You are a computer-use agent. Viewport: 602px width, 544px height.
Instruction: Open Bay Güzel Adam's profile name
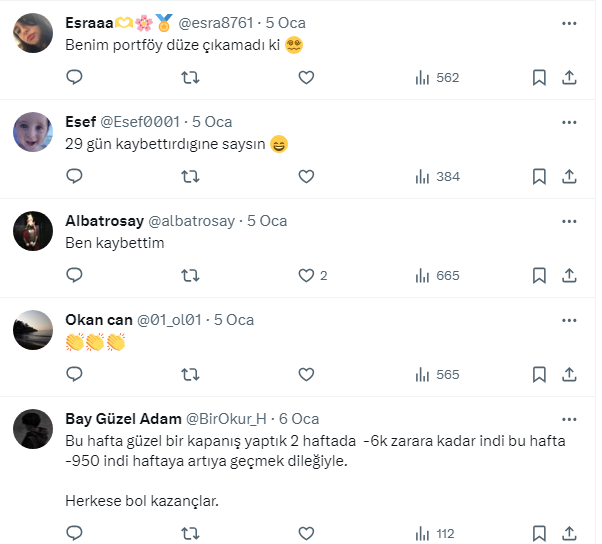coord(123,419)
